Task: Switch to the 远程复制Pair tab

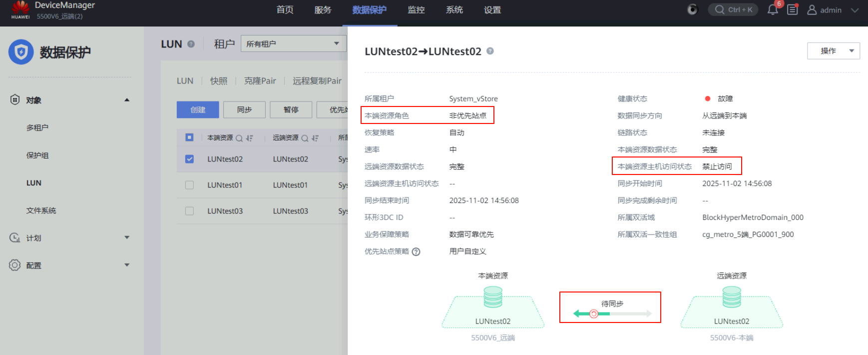Action: click(x=317, y=81)
